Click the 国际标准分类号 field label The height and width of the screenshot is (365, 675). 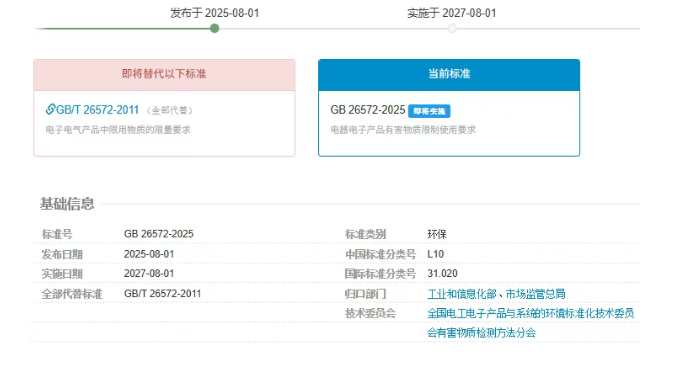coord(380,274)
